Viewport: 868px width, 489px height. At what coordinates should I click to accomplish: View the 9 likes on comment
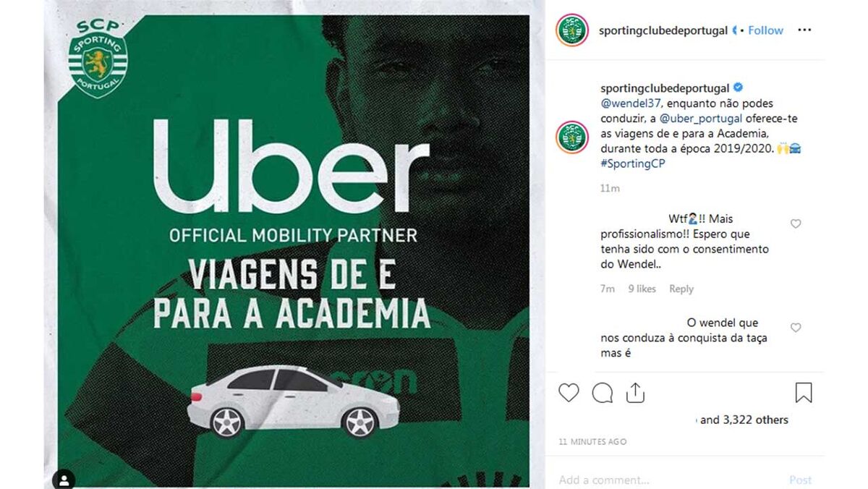[x=642, y=289]
